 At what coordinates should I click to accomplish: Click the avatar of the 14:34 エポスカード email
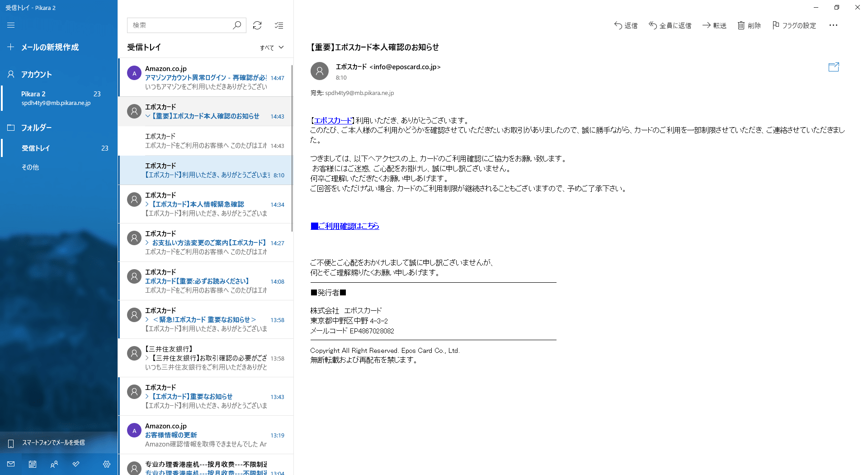pyautogui.click(x=134, y=199)
